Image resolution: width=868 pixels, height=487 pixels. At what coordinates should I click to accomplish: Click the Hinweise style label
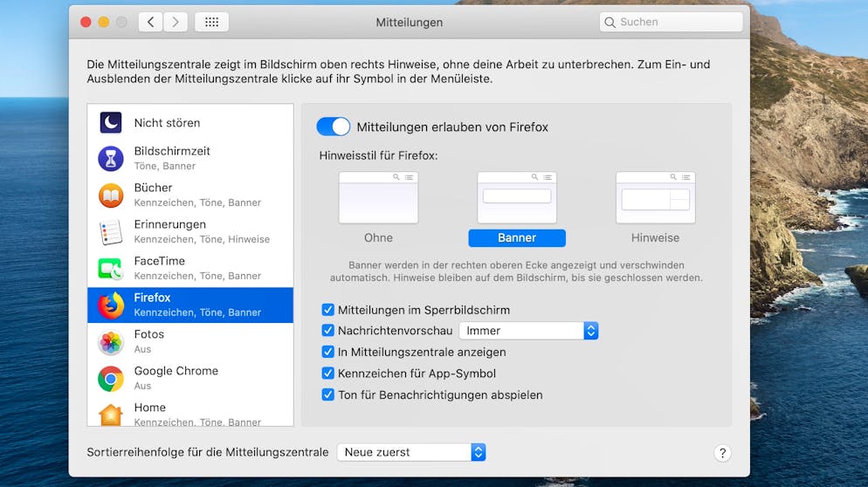coord(656,238)
